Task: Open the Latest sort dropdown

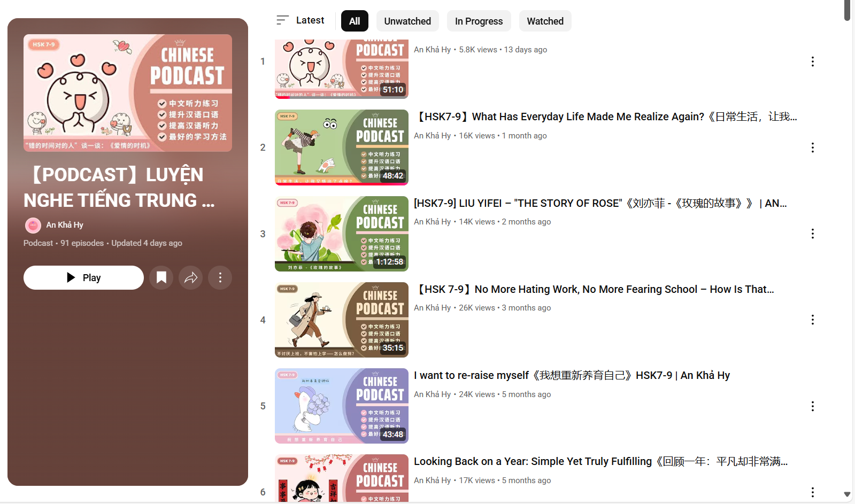Action: coord(301,20)
